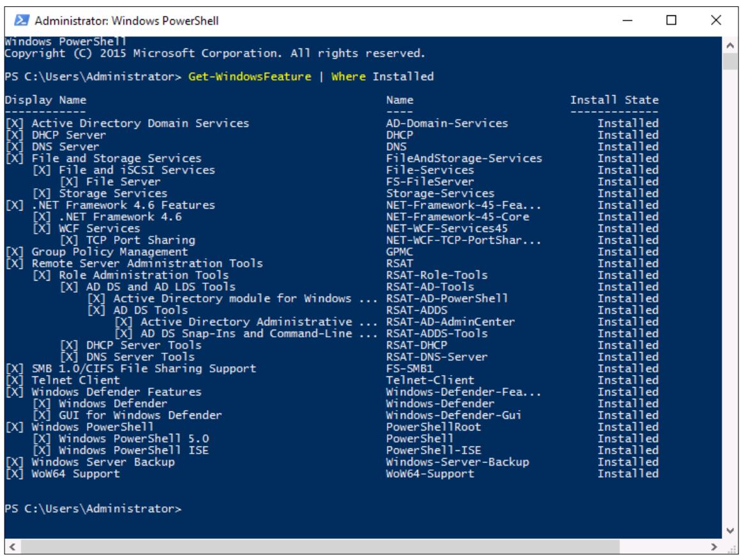The width and height of the screenshot is (743, 560).
Task: Click the 'FileAndStorage-Services' name value
Action: tap(464, 159)
